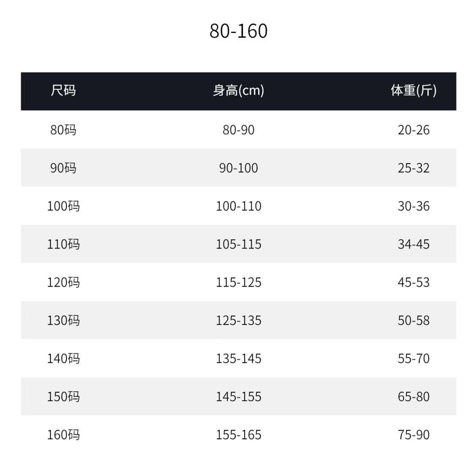Click the 尺码 column header
The image size is (476, 473).
63,90
